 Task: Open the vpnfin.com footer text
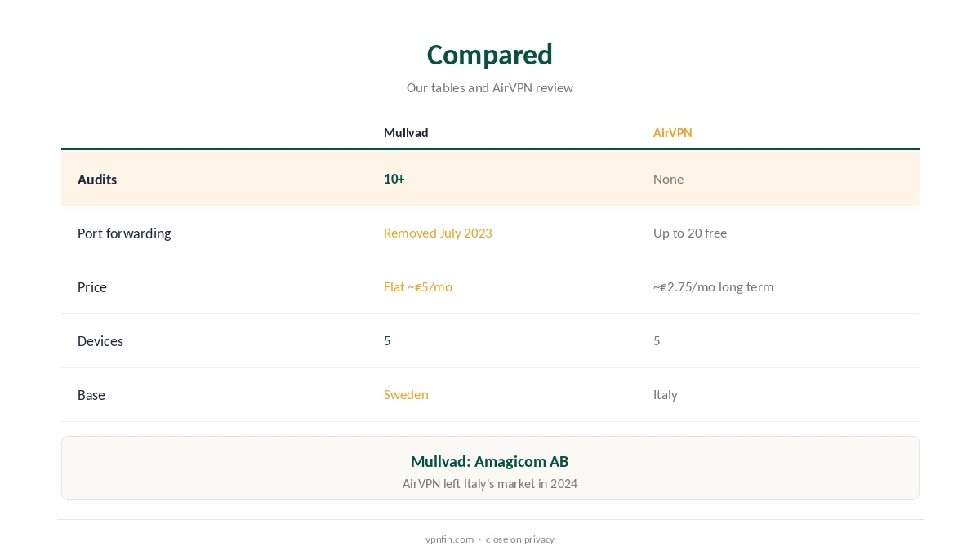pos(449,539)
